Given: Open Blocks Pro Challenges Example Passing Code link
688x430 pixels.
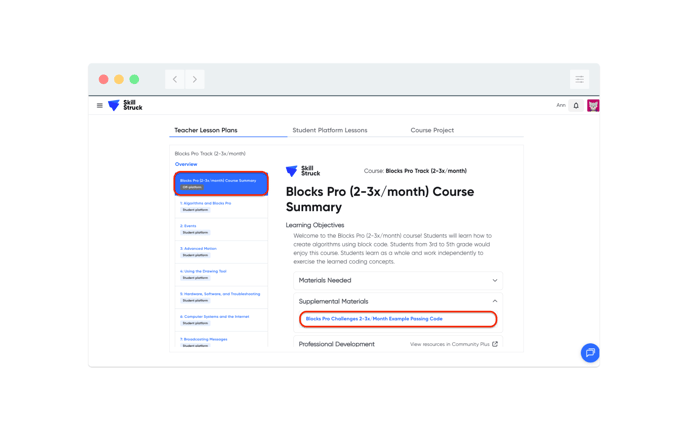Looking at the screenshot, I should coord(374,319).
